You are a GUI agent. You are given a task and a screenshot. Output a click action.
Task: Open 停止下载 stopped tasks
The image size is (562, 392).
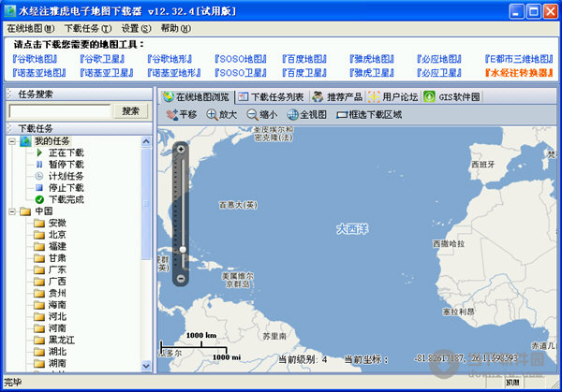(60, 188)
